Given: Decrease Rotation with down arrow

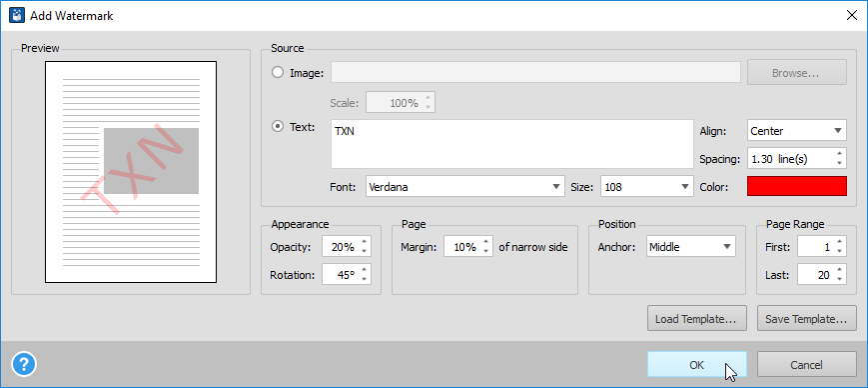Looking at the screenshot, I should coord(364,279).
